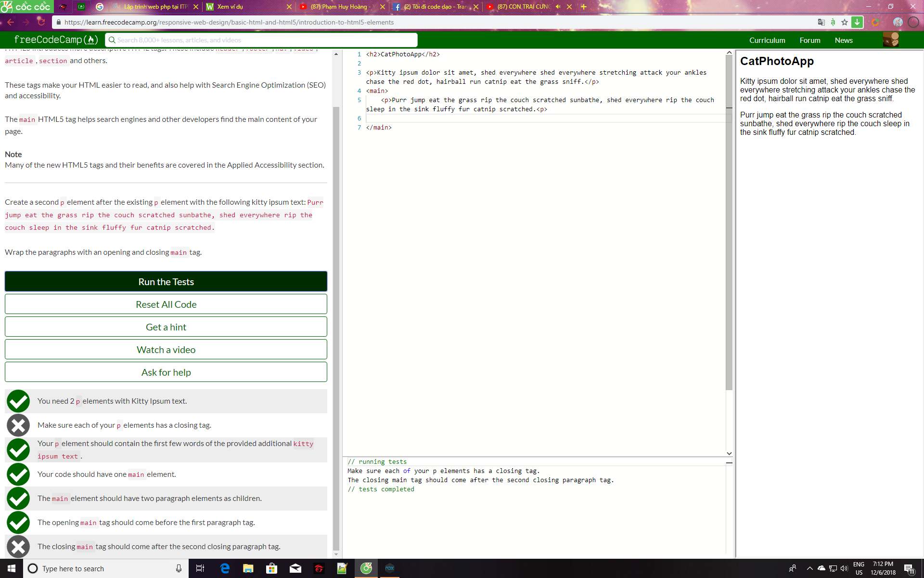The image size is (924, 578).
Task: Expand the hidden system tray icons chevron
Action: pos(809,568)
